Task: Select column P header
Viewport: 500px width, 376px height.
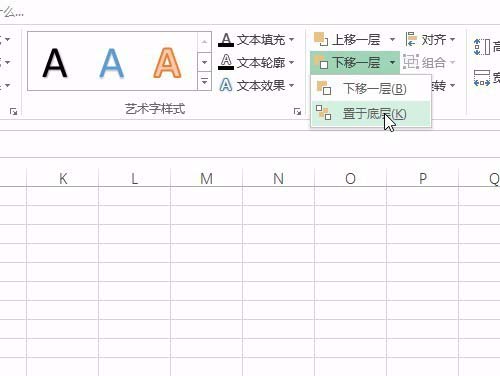Action: point(423,179)
